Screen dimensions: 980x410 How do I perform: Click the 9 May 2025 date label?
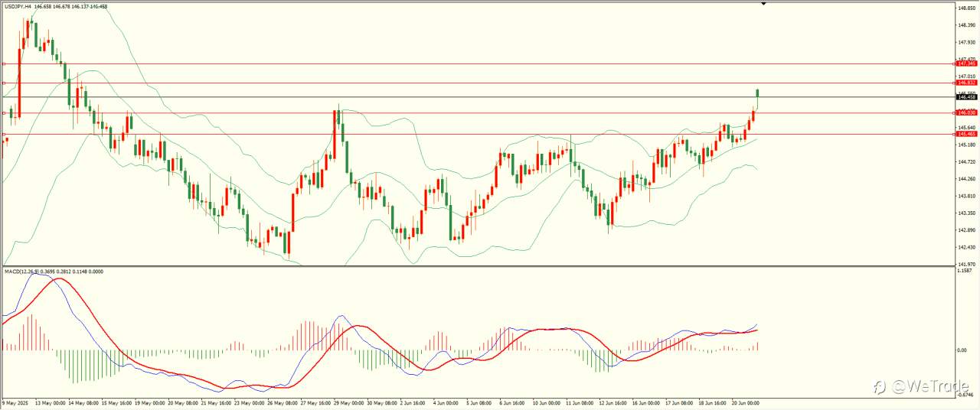(15, 402)
